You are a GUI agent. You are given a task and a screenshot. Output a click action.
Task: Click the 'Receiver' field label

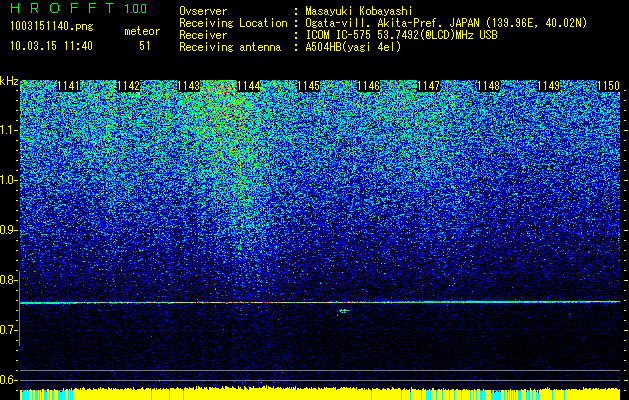203,35
